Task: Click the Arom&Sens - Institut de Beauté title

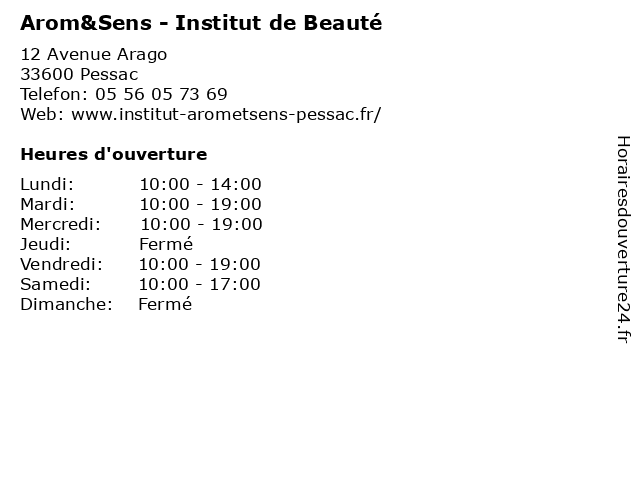Action: 201,22
